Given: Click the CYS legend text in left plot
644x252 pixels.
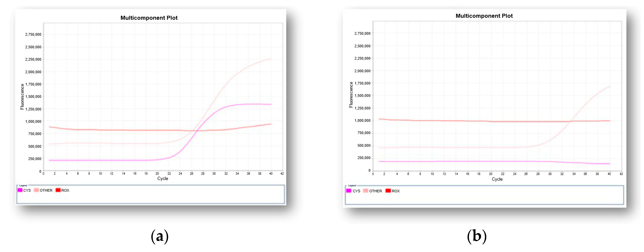Looking at the screenshot, I should pyautogui.click(x=27, y=190).
